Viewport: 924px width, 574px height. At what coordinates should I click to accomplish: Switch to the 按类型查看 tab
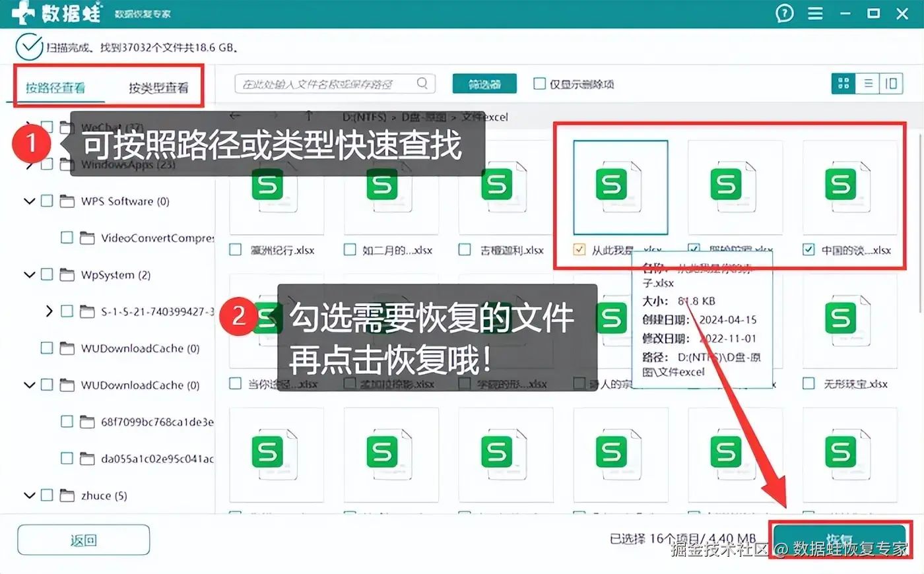pos(158,88)
